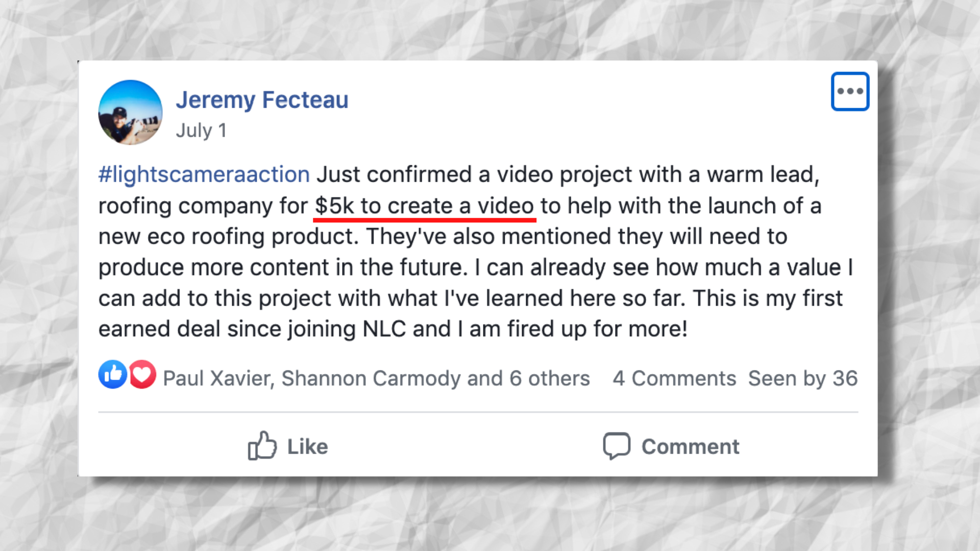Open the three-dot post options menu
The image size is (980, 551).
(x=850, y=91)
